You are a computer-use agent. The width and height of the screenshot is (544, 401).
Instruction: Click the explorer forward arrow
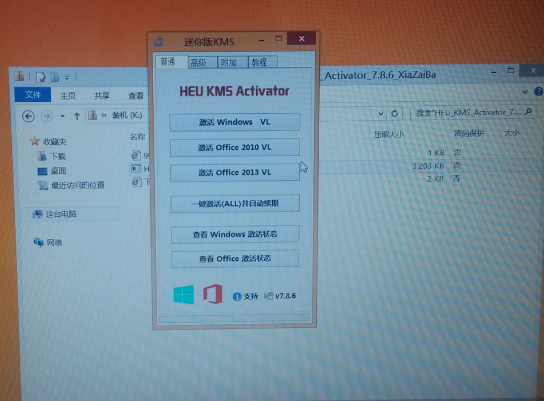click(47, 116)
